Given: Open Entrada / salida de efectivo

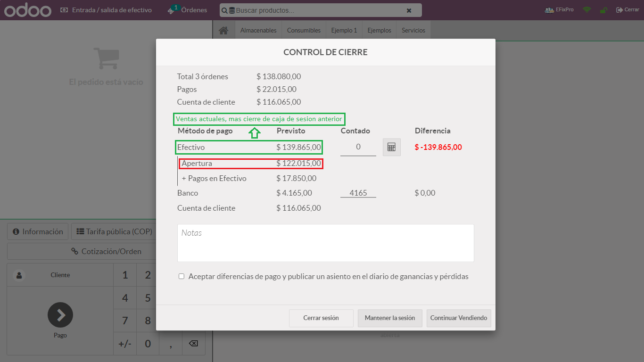Looking at the screenshot, I should click(106, 10).
